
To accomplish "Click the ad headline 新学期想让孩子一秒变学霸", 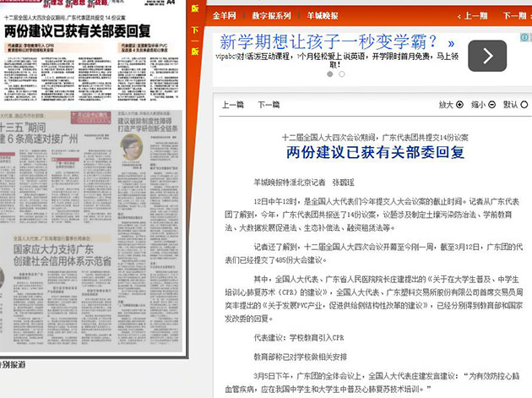I will (x=328, y=42).
